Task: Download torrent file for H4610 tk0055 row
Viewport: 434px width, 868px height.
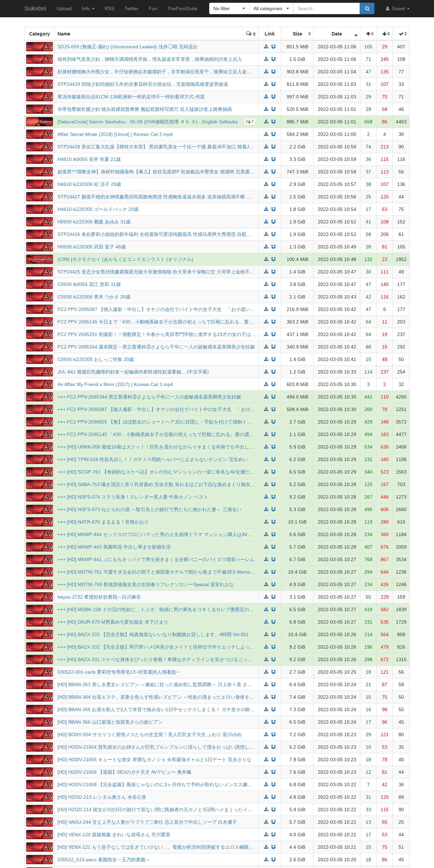Action: (266, 159)
